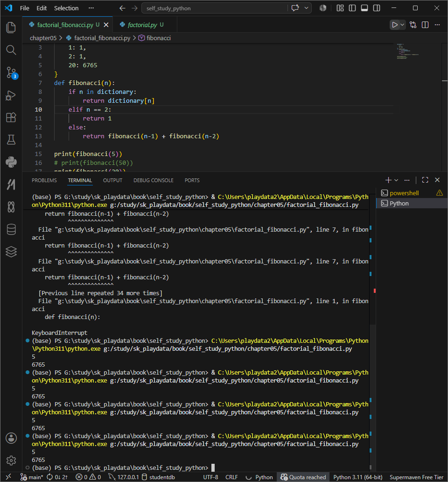Toggle Secondary Side Bar visibility
The width and height of the screenshot is (448, 482).
click(x=377, y=8)
